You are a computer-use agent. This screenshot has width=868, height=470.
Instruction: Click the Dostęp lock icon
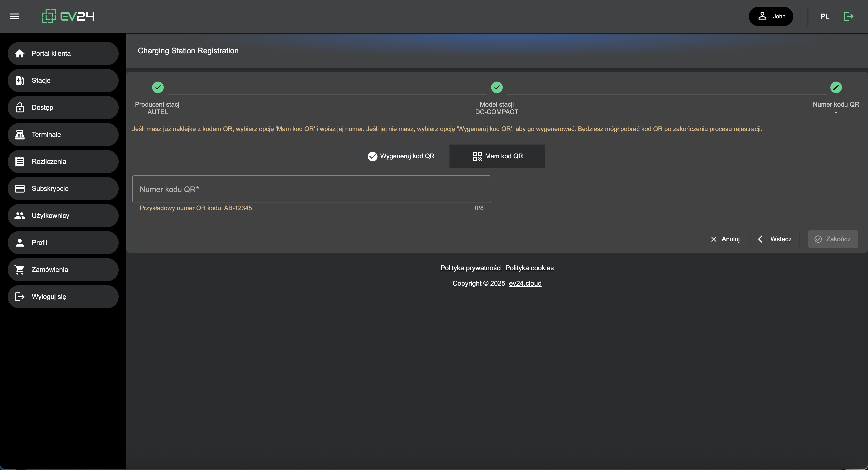[x=20, y=108]
